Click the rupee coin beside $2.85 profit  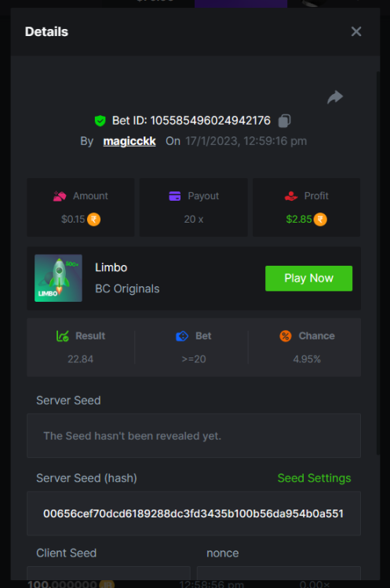[x=320, y=220]
